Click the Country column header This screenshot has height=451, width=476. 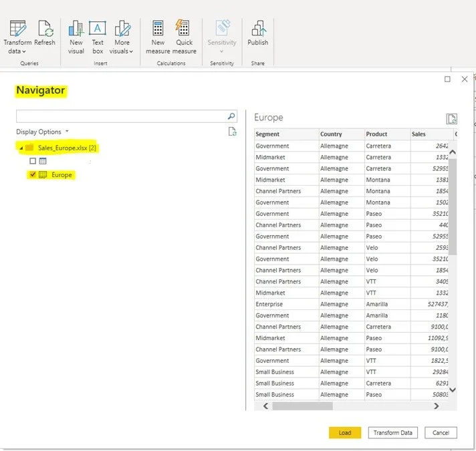point(342,134)
